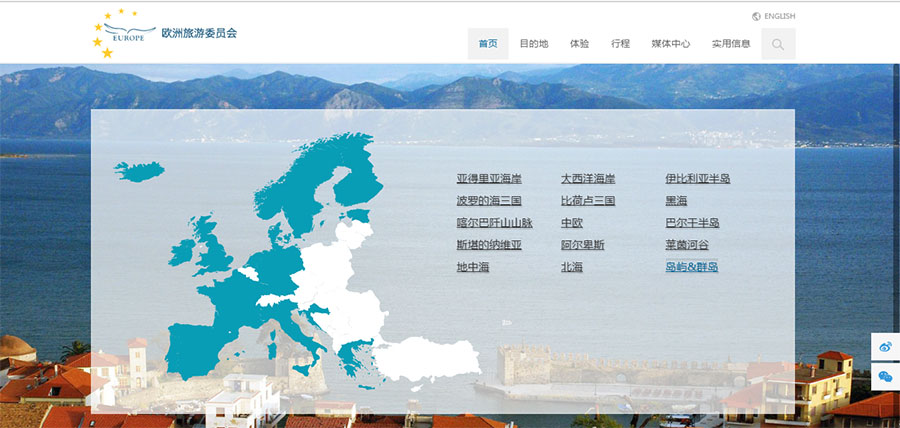The image size is (900, 428).
Task: Click Iceland on the Europe map
Action: [138, 170]
